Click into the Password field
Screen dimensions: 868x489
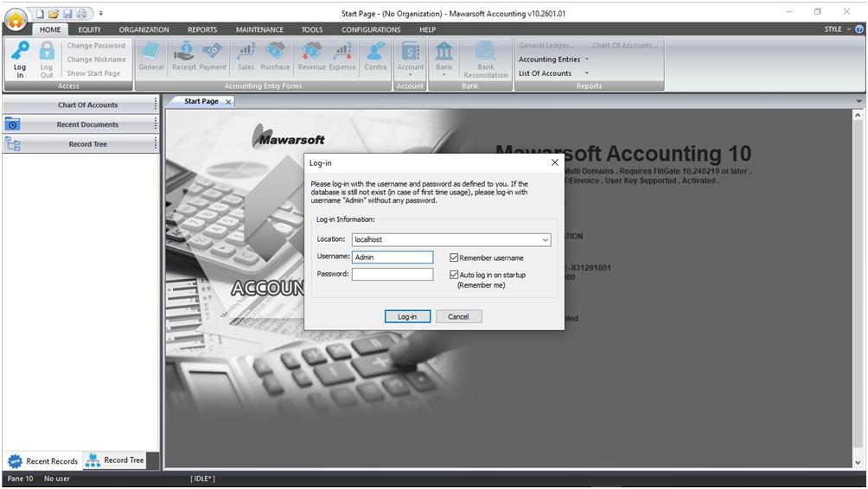(x=393, y=275)
